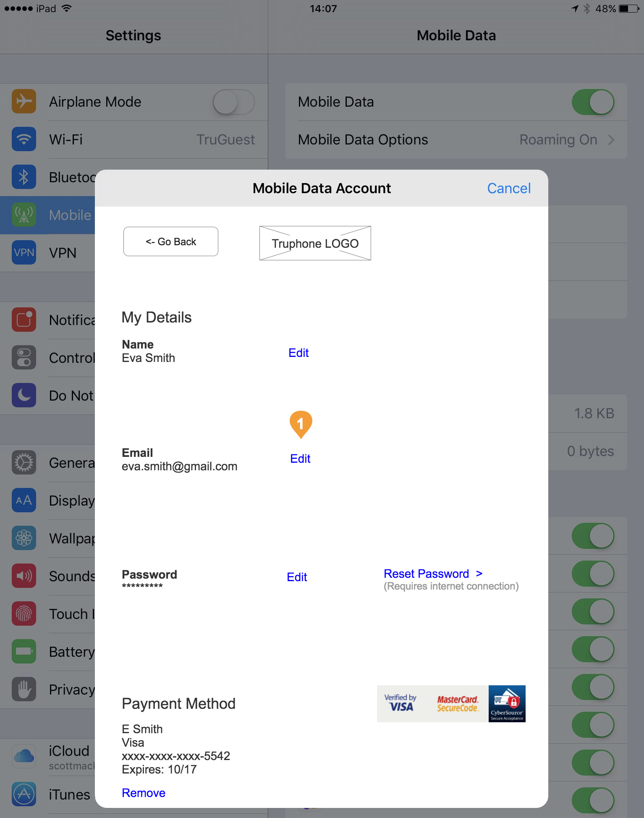This screenshot has height=818, width=644.
Task: Open the Battery icon in the sidebar
Action: point(24,652)
